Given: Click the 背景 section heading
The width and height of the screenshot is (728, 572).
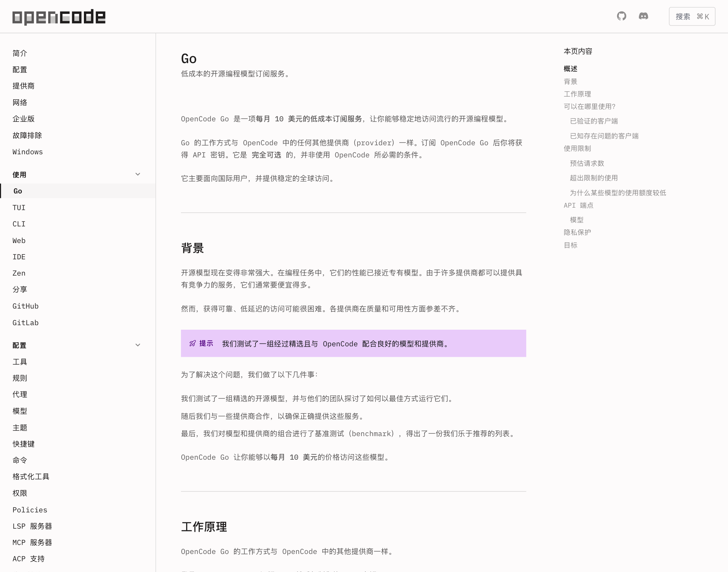Looking at the screenshot, I should (192, 248).
